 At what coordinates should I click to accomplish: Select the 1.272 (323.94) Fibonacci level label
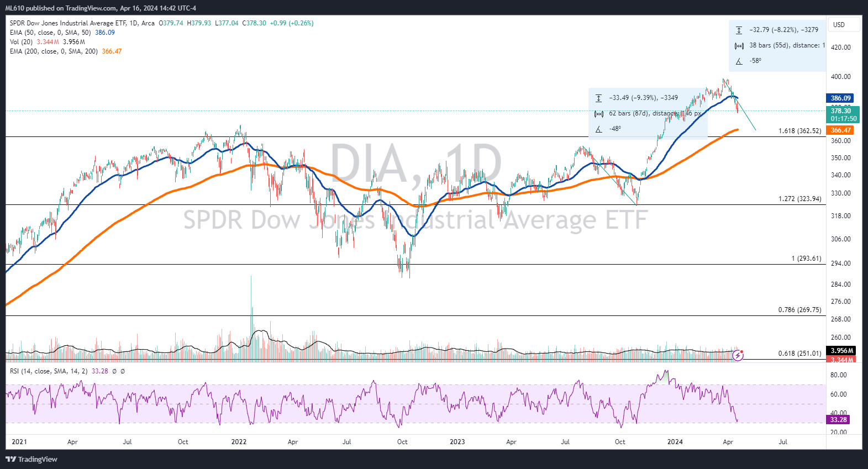799,199
